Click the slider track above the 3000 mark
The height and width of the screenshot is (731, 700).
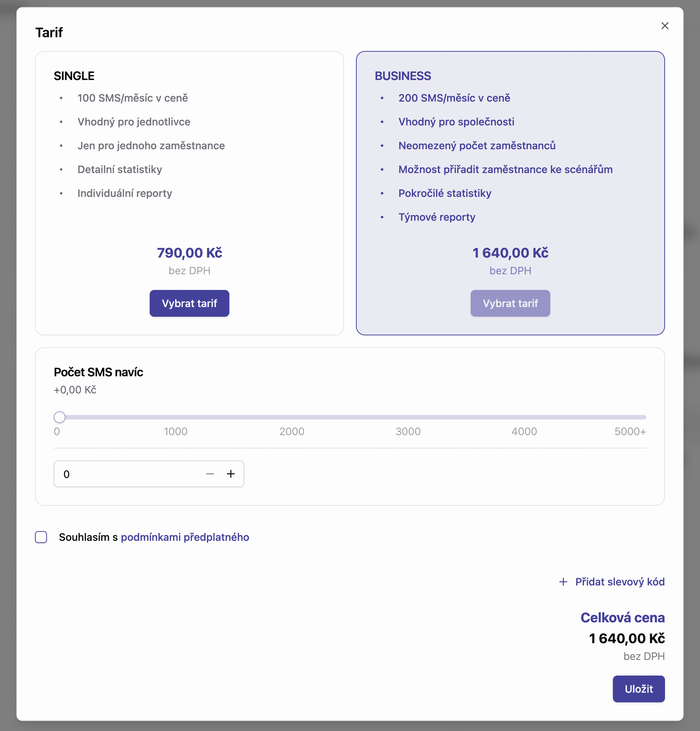click(408, 417)
